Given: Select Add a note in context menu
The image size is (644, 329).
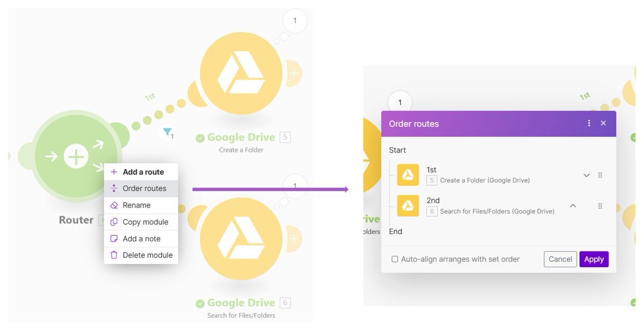Looking at the screenshot, I should pos(141,239).
